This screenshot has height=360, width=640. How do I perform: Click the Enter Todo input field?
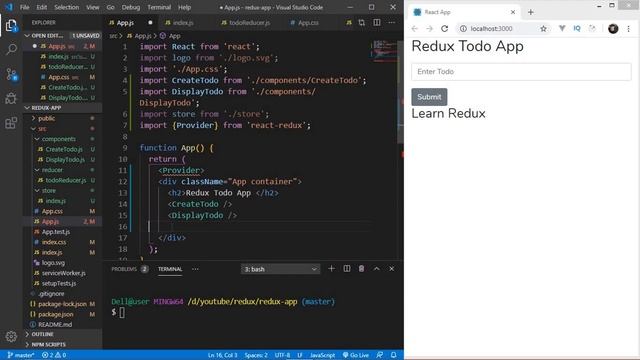(x=521, y=72)
